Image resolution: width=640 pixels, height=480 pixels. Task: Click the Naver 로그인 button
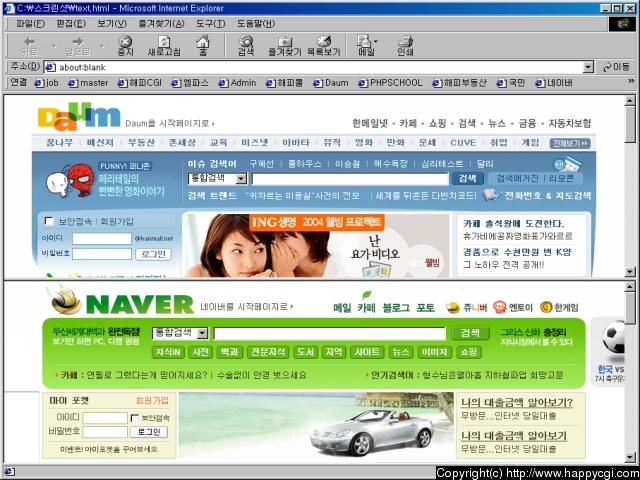(149, 432)
